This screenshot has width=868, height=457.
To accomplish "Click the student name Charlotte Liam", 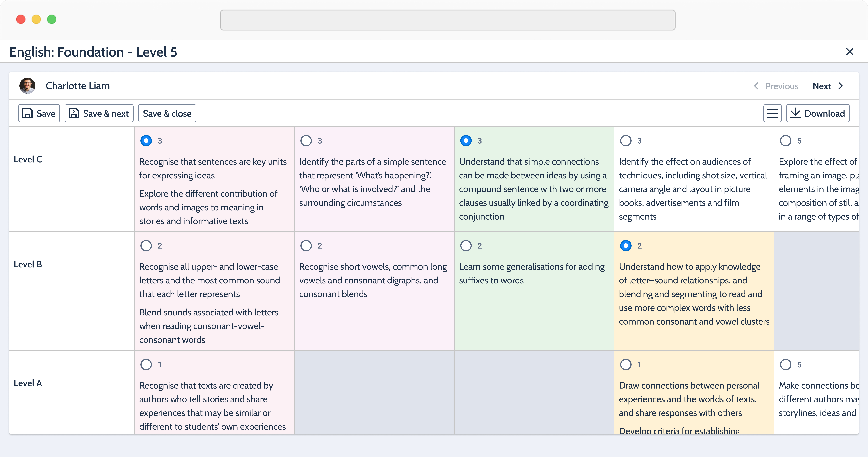I will click(x=78, y=86).
